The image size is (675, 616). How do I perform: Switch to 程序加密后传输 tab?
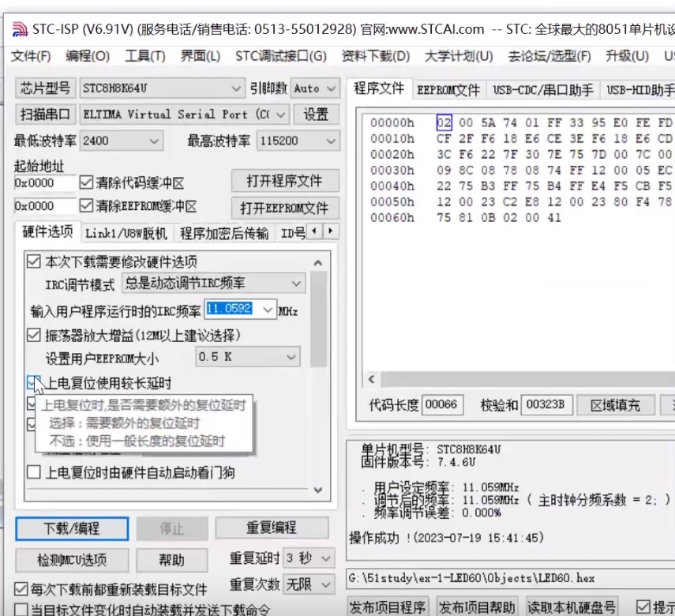[x=224, y=234]
